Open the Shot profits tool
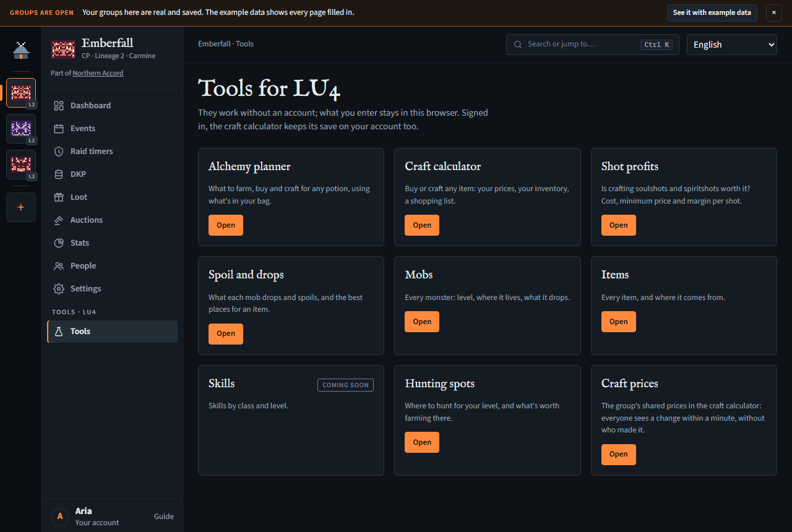 click(x=619, y=225)
